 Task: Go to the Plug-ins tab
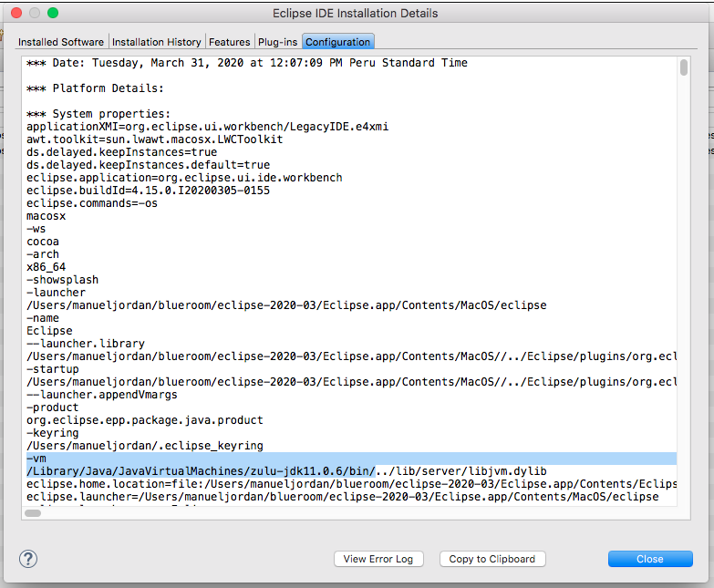[x=277, y=42]
